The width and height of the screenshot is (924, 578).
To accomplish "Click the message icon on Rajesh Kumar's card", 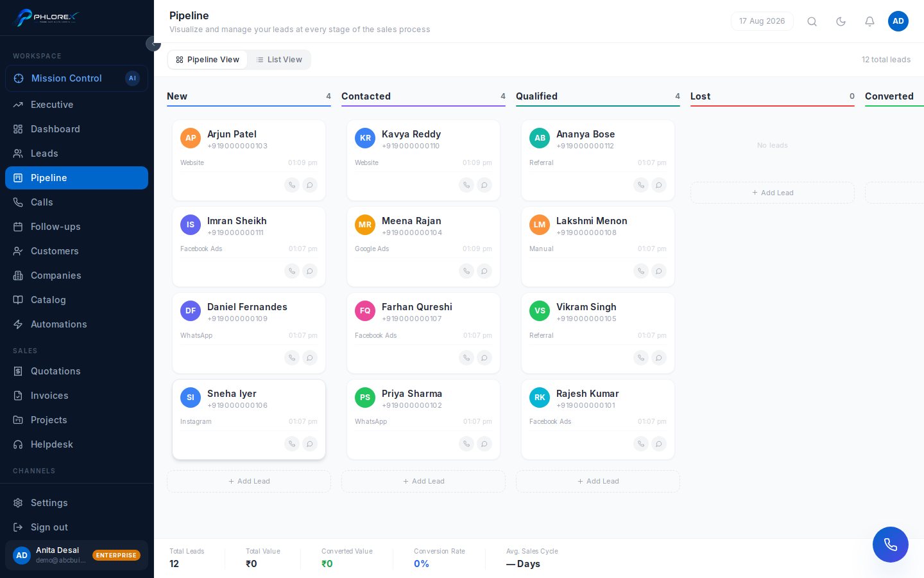I will click(x=659, y=444).
